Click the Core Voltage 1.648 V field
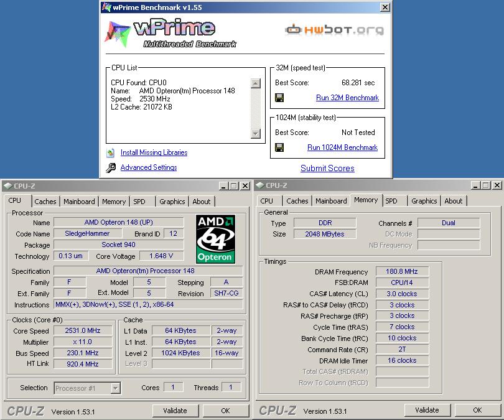Viewport: 504px width, 420px height. 161,256
